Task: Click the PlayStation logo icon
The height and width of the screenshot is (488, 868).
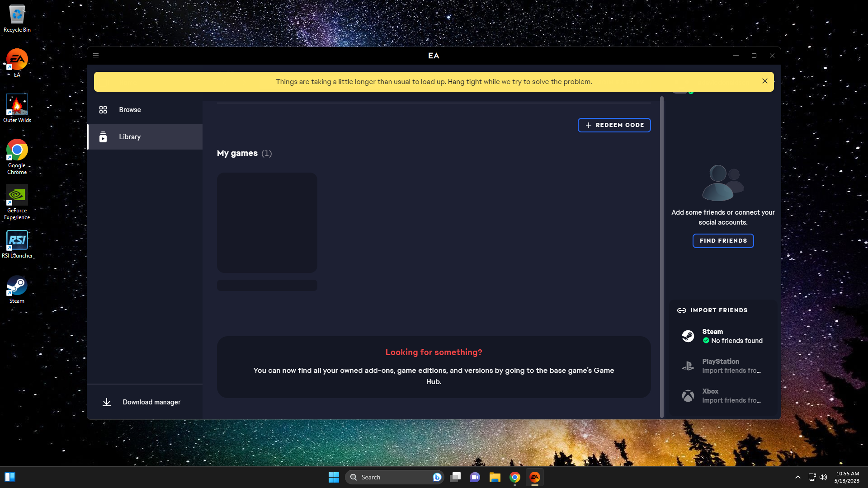Action: pyautogui.click(x=688, y=366)
